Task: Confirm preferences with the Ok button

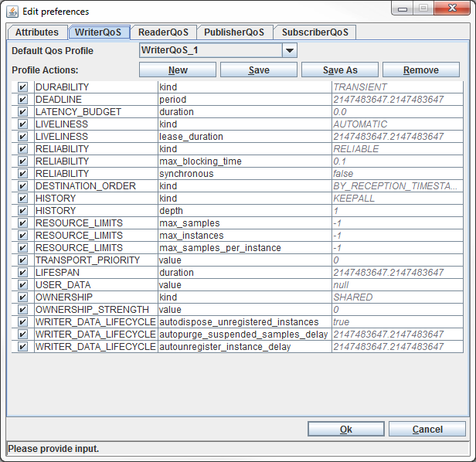Action: point(345,430)
